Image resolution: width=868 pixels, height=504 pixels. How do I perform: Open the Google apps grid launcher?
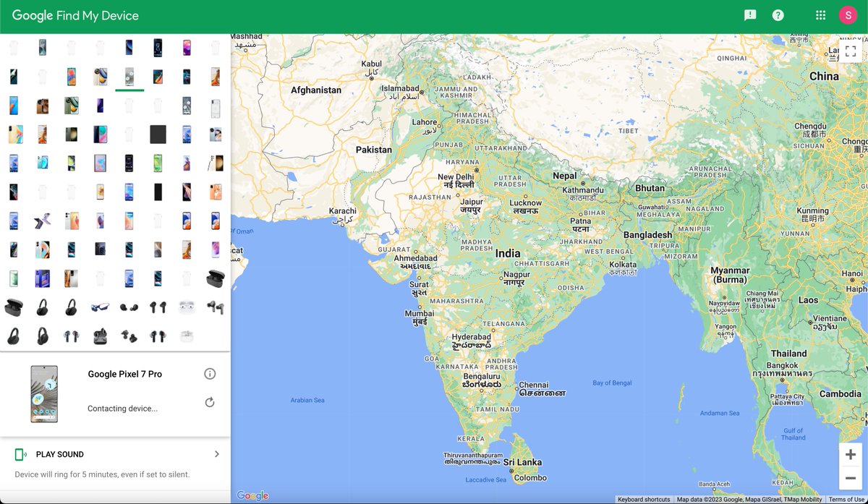(820, 15)
